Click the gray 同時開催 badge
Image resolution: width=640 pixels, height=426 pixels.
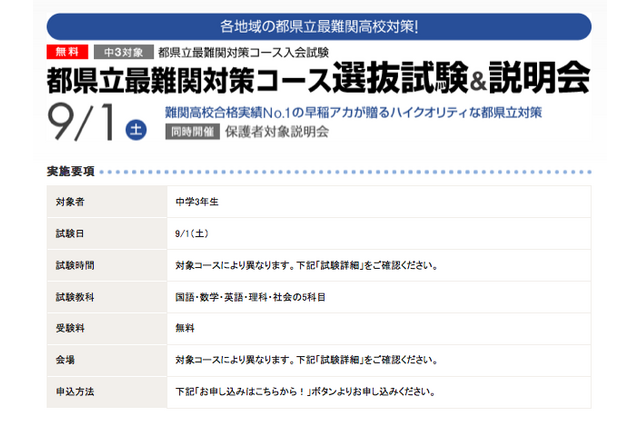point(192,132)
